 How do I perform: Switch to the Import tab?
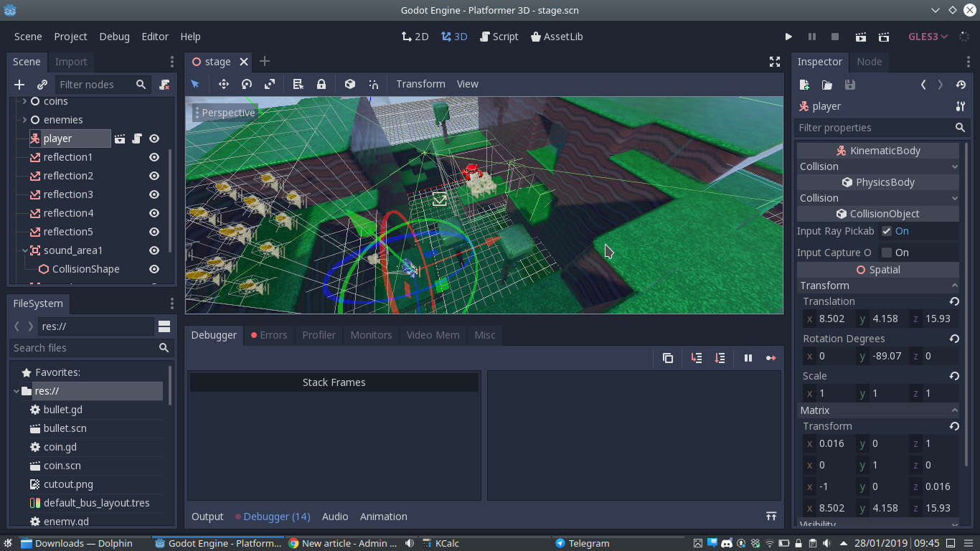71,62
